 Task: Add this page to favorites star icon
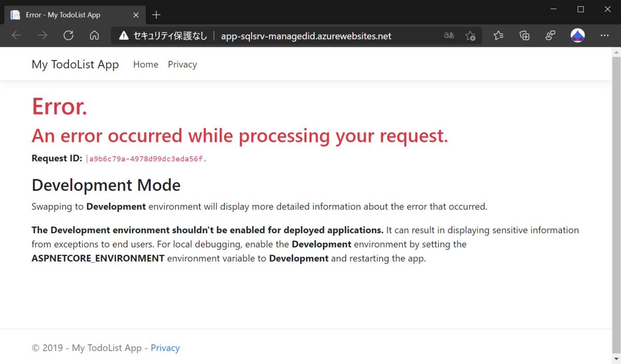tap(470, 36)
